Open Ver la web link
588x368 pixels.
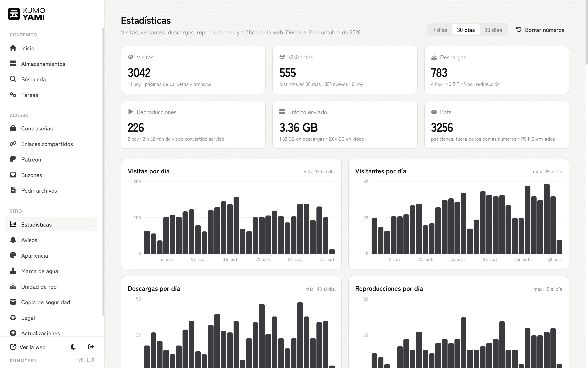28,347
